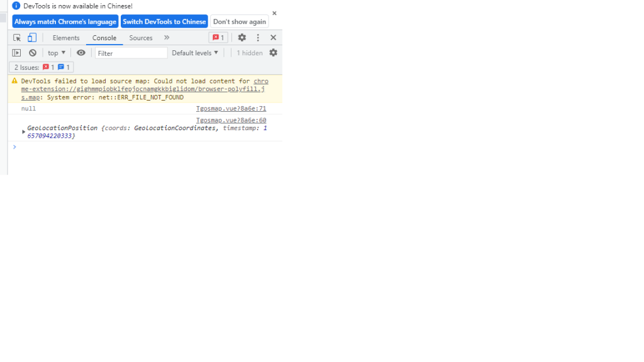This screenshot has height=362, width=644.
Task: Open the 2 Issues button
Action: [42, 67]
